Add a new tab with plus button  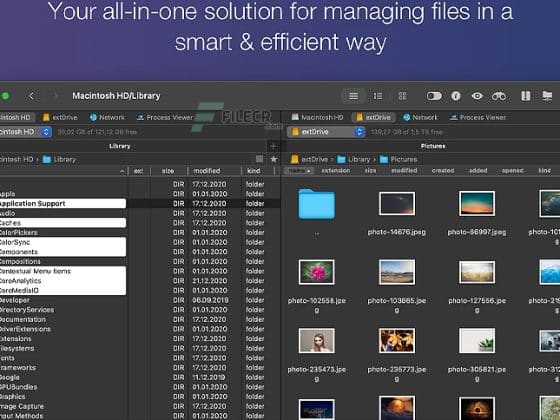[x=273, y=146]
